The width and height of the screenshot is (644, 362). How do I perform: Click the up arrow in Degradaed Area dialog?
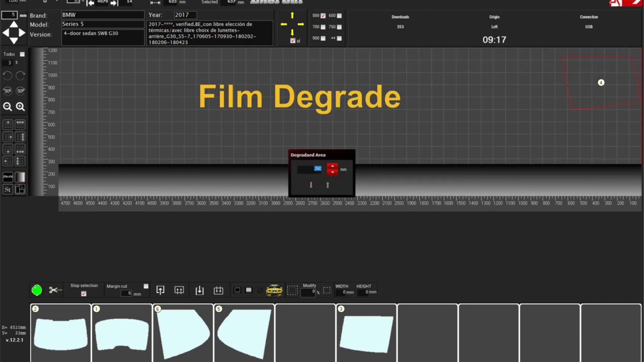click(x=328, y=185)
